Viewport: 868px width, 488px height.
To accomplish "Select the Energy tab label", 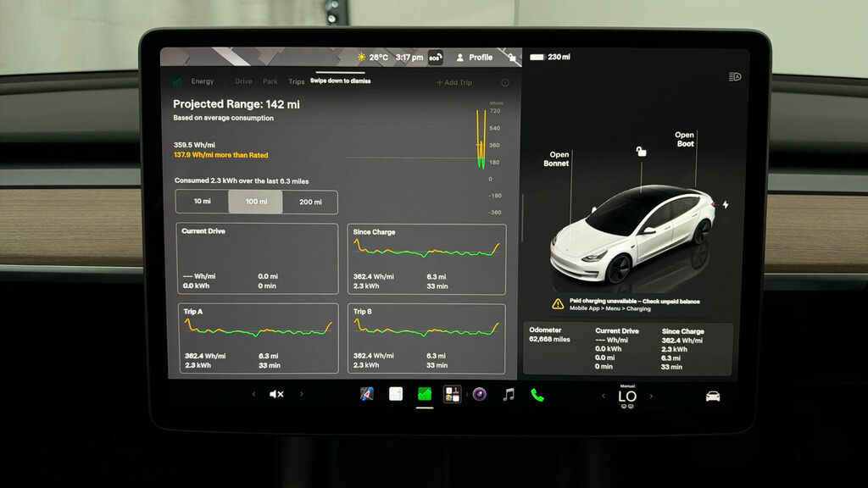I will tap(203, 81).
